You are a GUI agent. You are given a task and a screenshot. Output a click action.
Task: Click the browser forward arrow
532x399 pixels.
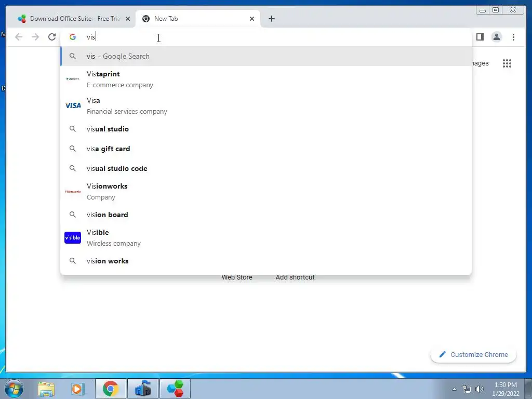35,37
